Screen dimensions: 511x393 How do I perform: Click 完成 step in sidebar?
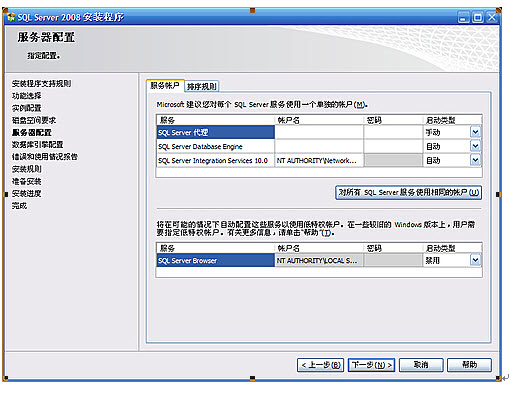[19, 206]
